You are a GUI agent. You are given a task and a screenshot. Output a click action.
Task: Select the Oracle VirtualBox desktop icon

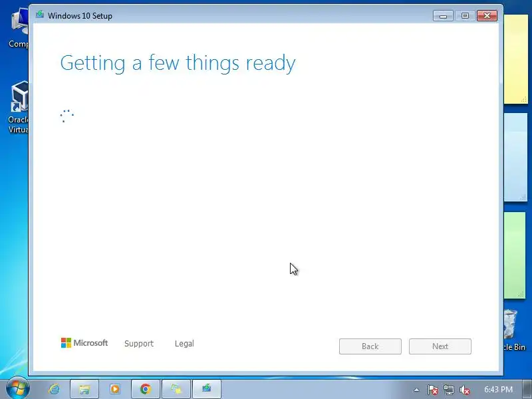coord(18,108)
